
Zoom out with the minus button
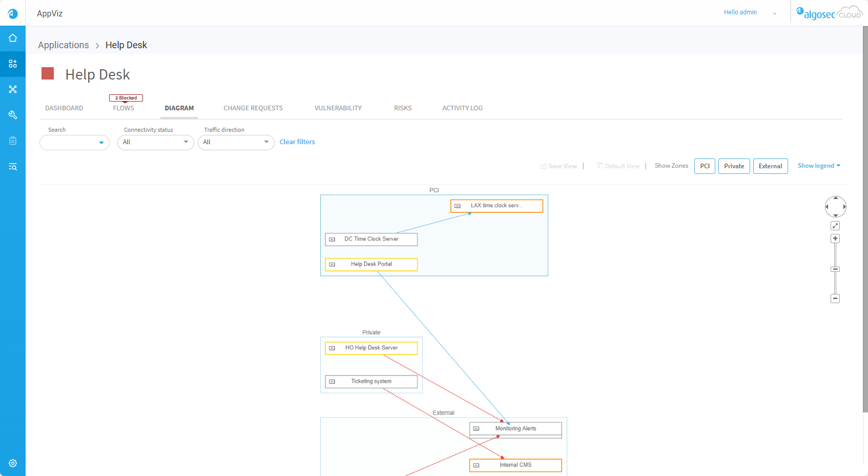click(835, 299)
